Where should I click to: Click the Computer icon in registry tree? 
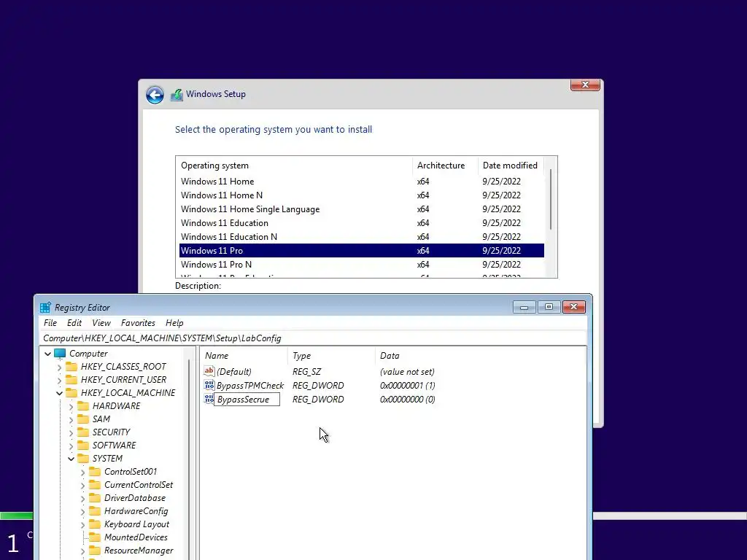coord(60,354)
